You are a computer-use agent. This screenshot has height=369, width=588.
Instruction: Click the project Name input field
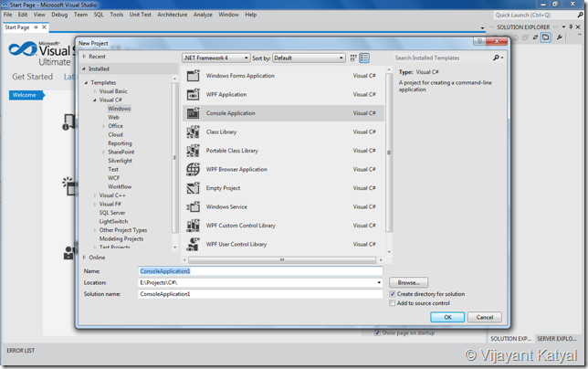tap(260, 270)
